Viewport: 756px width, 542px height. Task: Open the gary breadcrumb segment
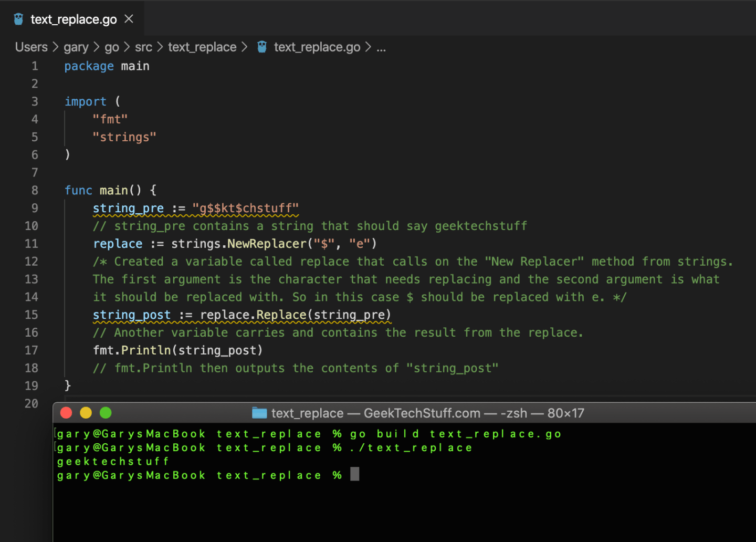tap(76, 47)
